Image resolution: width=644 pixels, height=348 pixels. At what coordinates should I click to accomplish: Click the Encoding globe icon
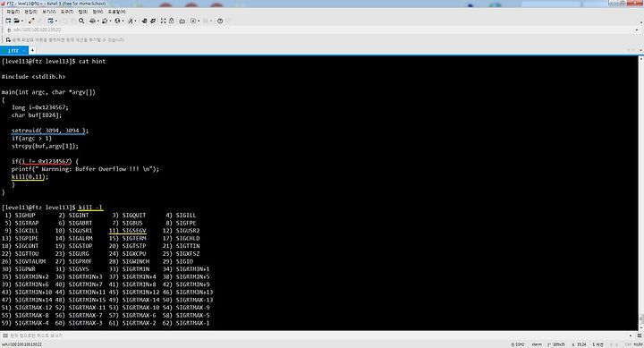[x=117, y=21]
